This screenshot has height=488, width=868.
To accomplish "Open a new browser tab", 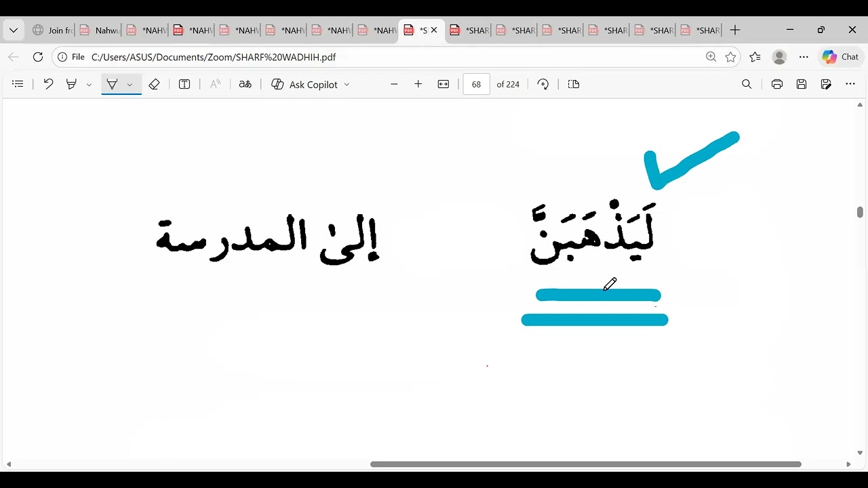I will (735, 30).
